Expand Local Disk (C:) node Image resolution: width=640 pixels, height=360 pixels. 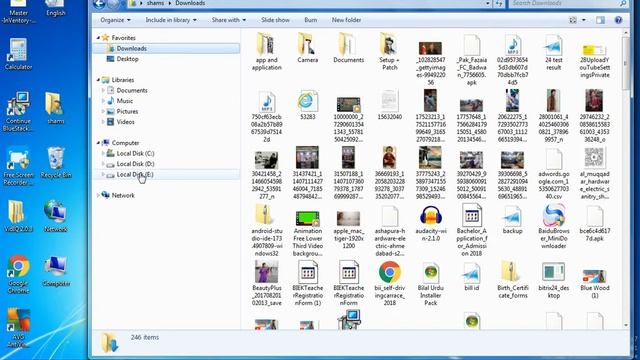(103, 153)
